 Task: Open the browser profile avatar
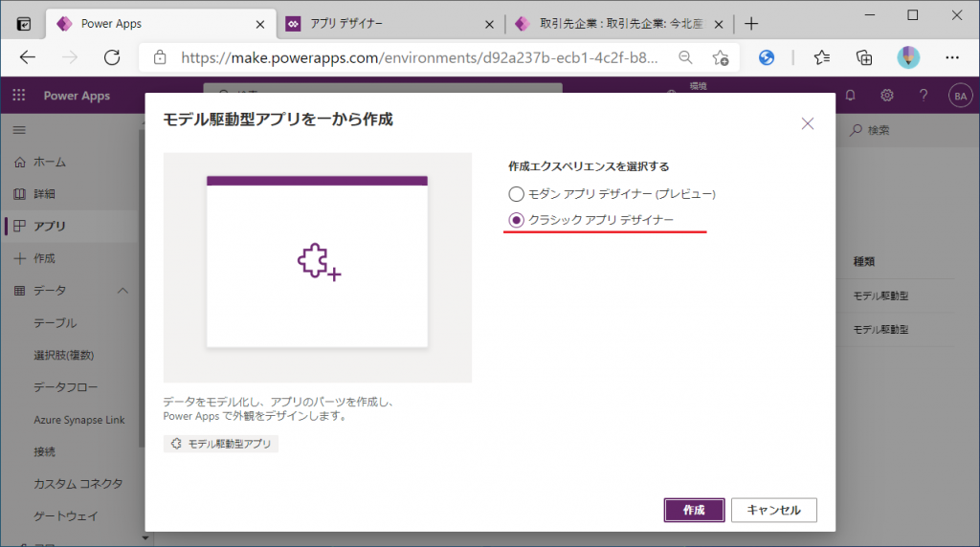point(908,57)
